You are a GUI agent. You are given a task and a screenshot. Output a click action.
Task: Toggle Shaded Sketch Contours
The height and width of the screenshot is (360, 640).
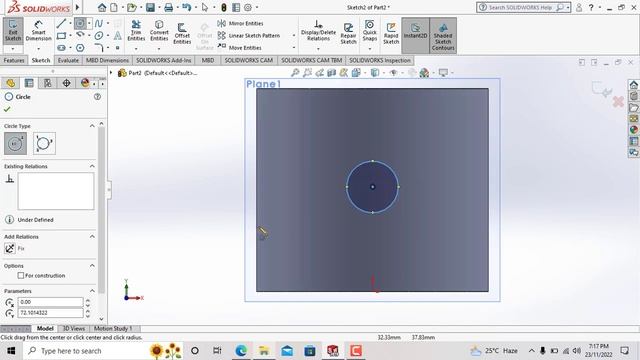[443, 35]
